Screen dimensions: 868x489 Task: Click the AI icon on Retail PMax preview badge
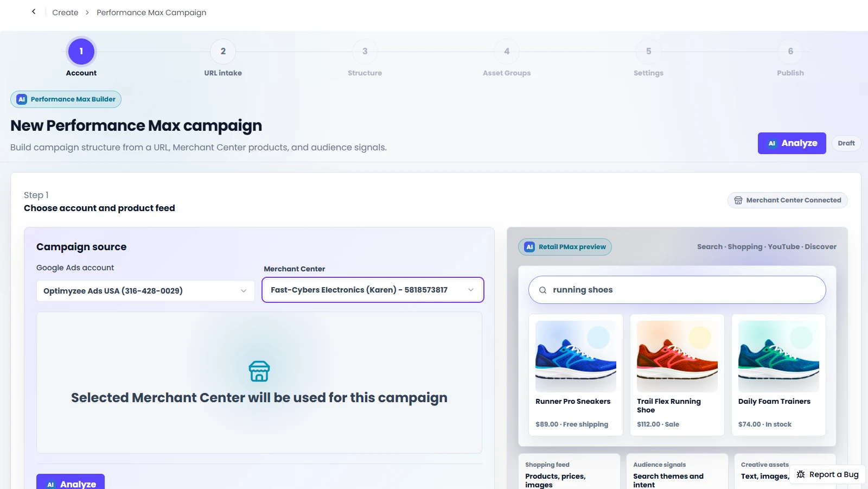(x=529, y=247)
